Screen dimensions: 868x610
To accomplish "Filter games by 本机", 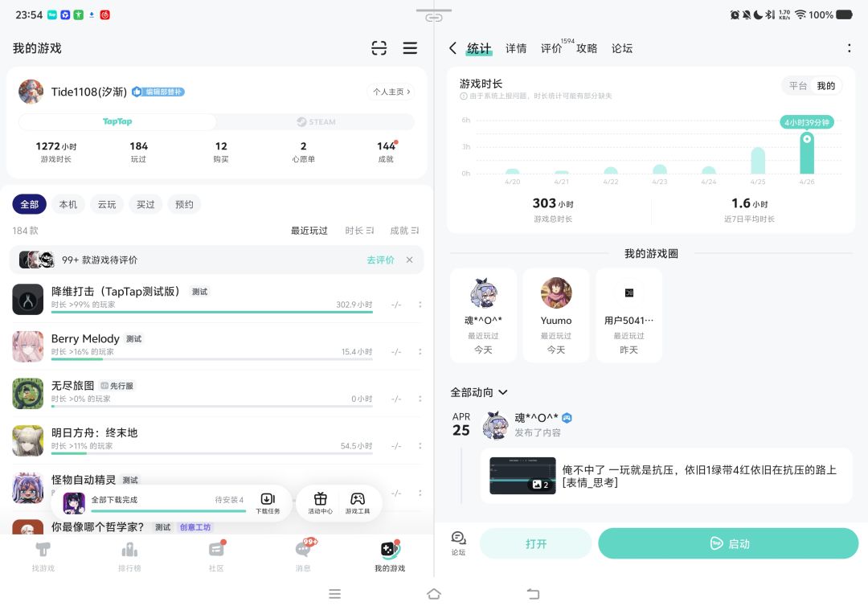I will [x=68, y=204].
